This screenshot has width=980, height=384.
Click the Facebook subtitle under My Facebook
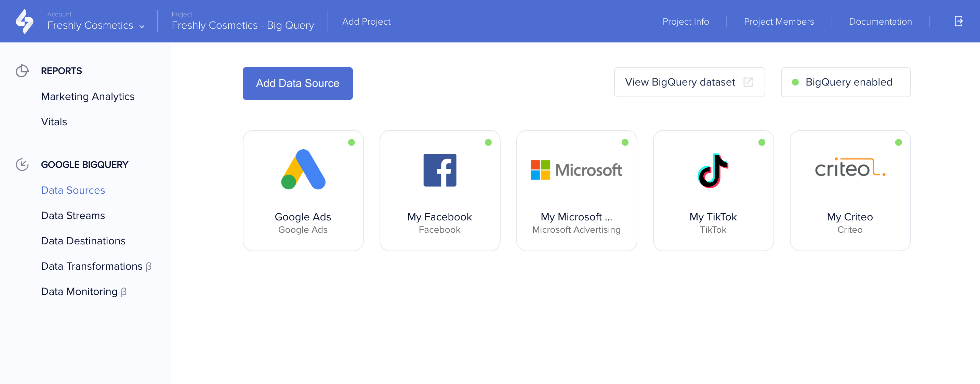point(439,230)
